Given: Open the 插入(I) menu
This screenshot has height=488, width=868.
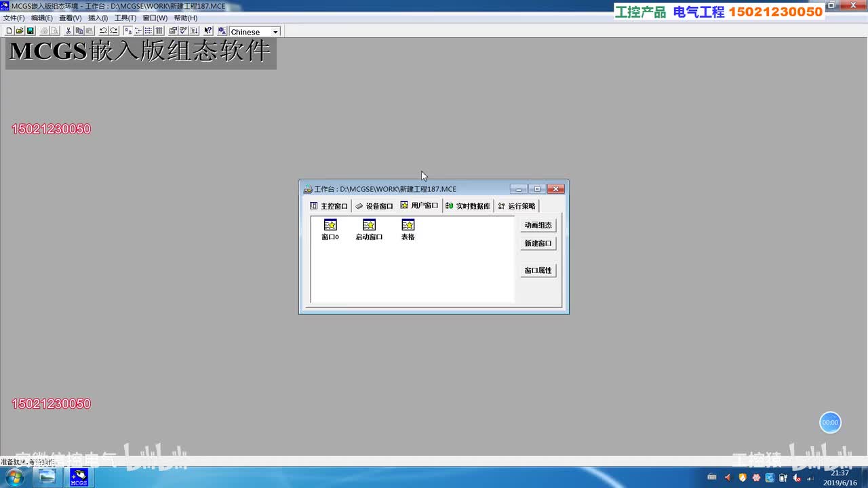Looking at the screenshot, I should point(98,18).
